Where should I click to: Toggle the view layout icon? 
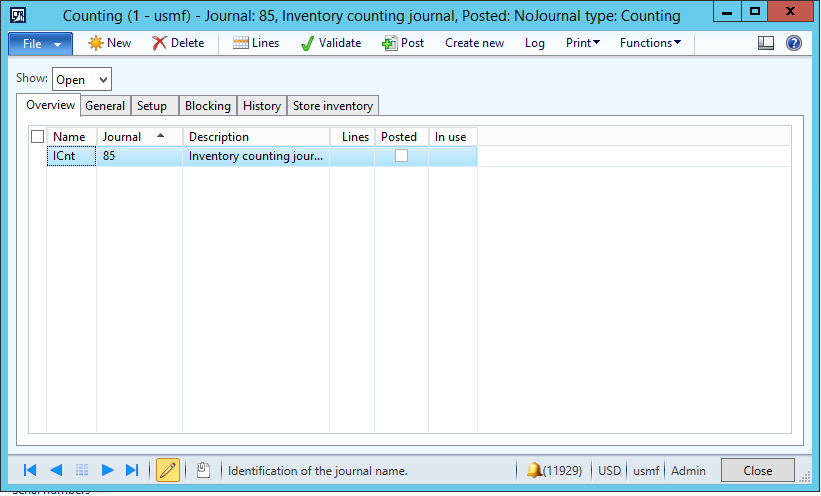pos(766,43)
